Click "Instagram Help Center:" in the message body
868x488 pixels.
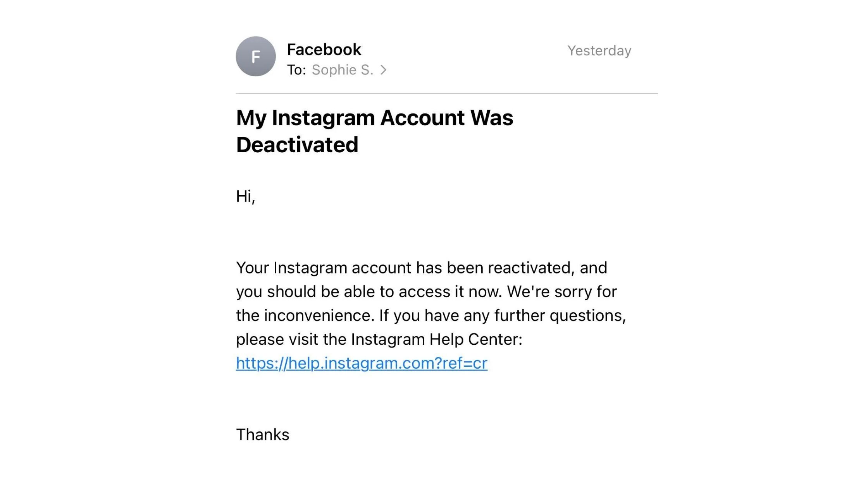[x=437, y=340]
